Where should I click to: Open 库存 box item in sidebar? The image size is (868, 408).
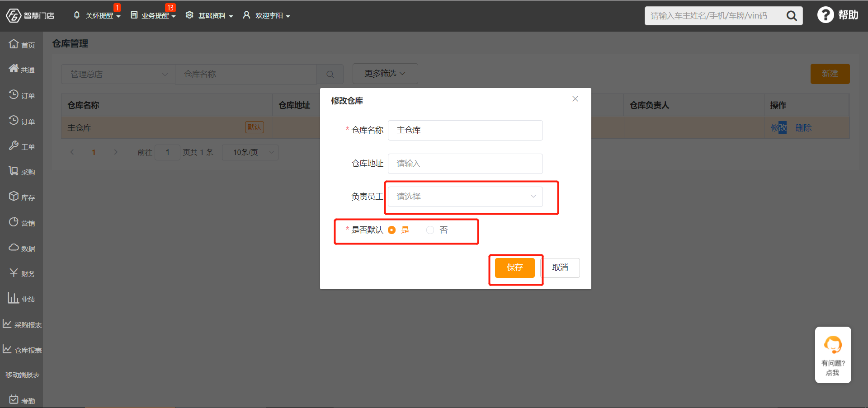tap(22, 197)
